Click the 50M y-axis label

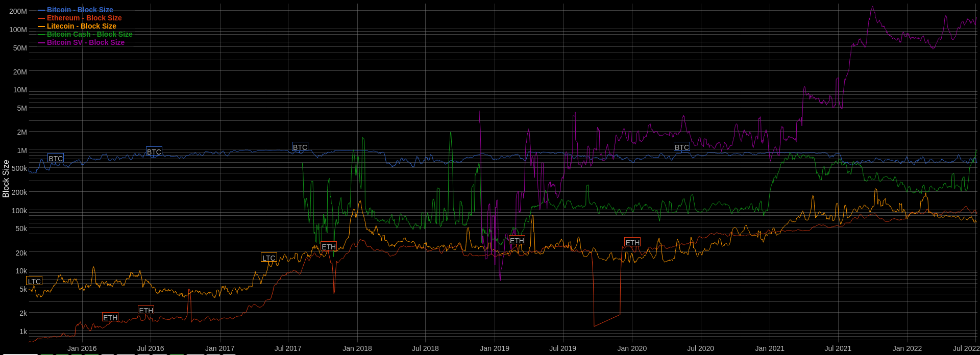(20, 48)
